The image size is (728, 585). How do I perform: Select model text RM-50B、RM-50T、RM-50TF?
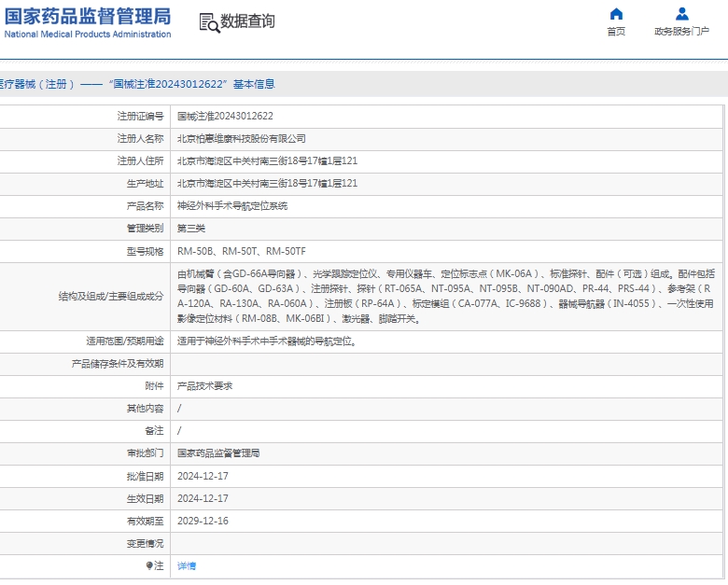(x=242, y=251)
